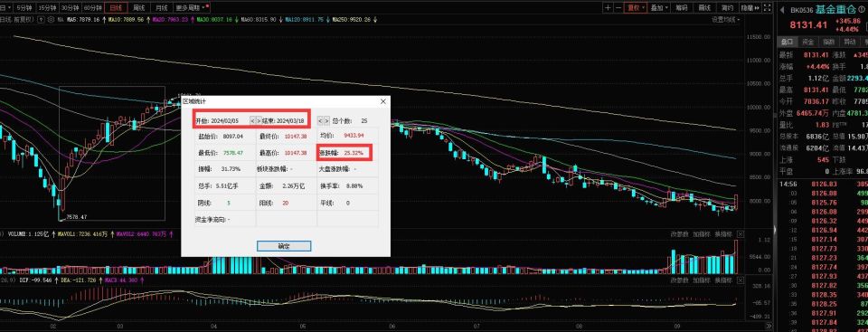Open help question-mark icon beside 日线前复权

point(41,19)
